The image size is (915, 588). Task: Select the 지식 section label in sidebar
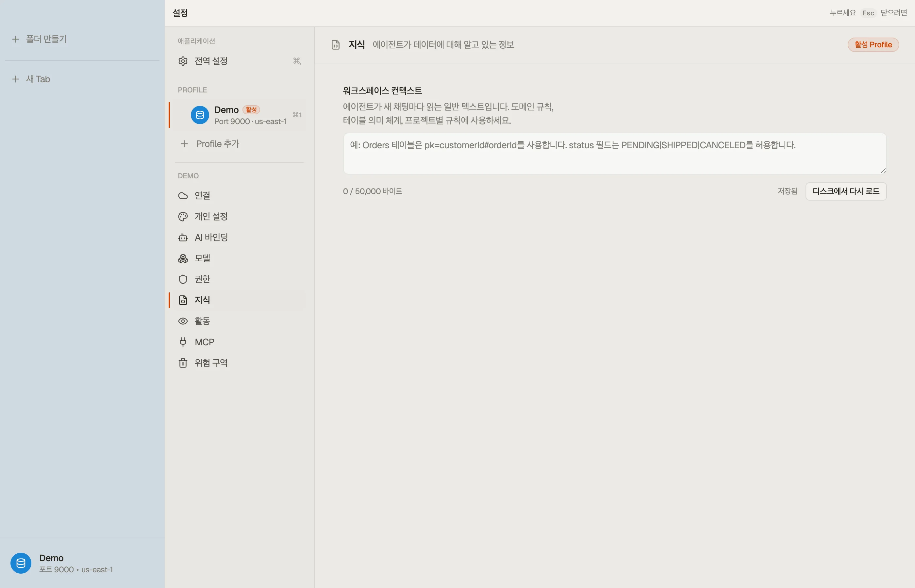(x=202, y=300)
